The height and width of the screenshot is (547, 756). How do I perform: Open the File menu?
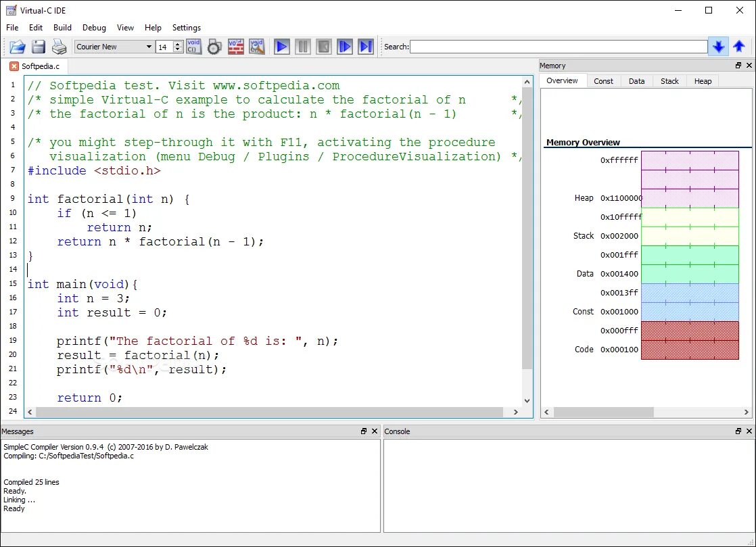pos(12,28)
